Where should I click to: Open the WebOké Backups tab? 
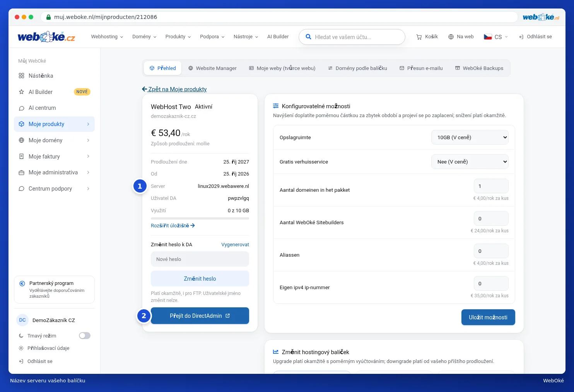click(479, 68)
